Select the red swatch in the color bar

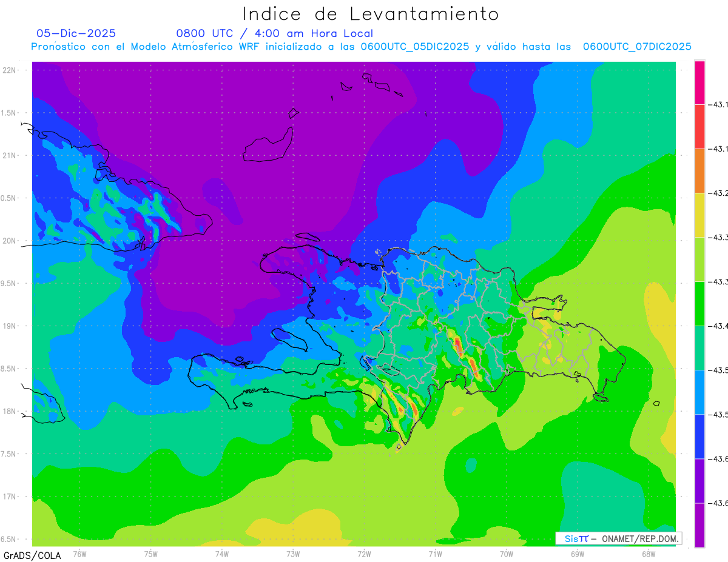coord(699,127)
